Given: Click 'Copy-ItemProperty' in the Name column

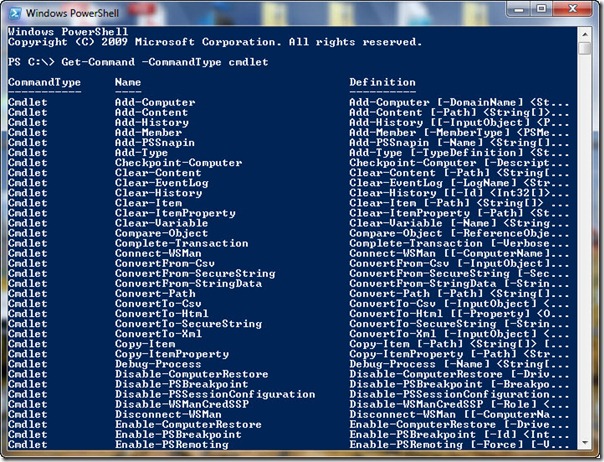Looking at the screenshot, I should 172,354.
